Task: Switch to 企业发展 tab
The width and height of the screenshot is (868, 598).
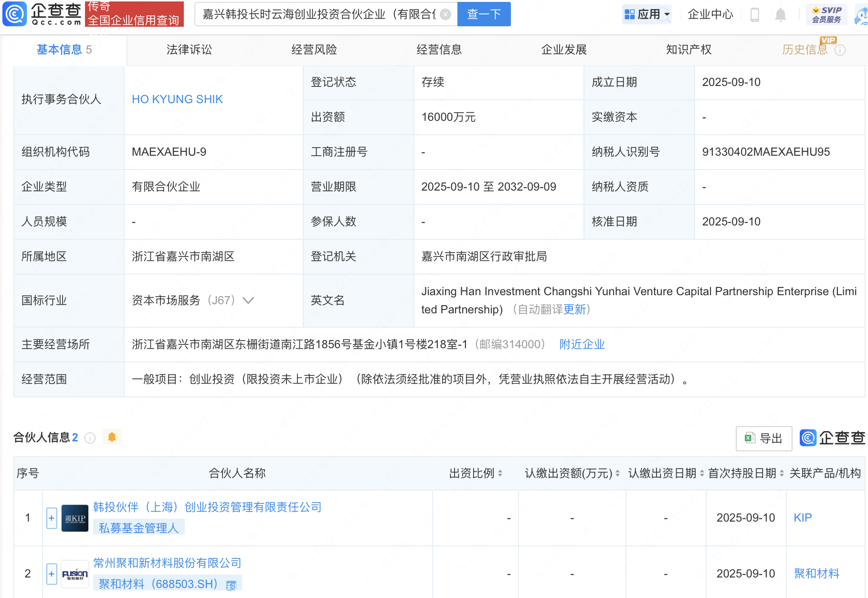Action: [x=564, y=50]
